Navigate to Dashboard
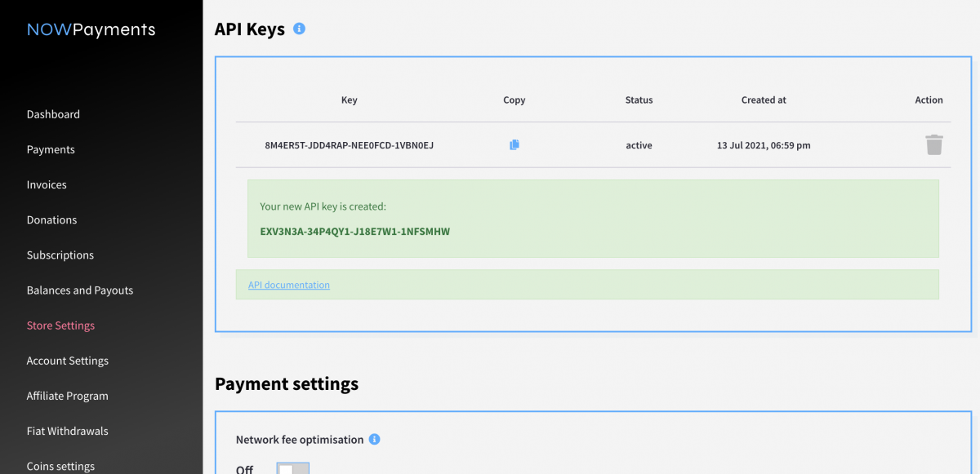 coord(53,114)
